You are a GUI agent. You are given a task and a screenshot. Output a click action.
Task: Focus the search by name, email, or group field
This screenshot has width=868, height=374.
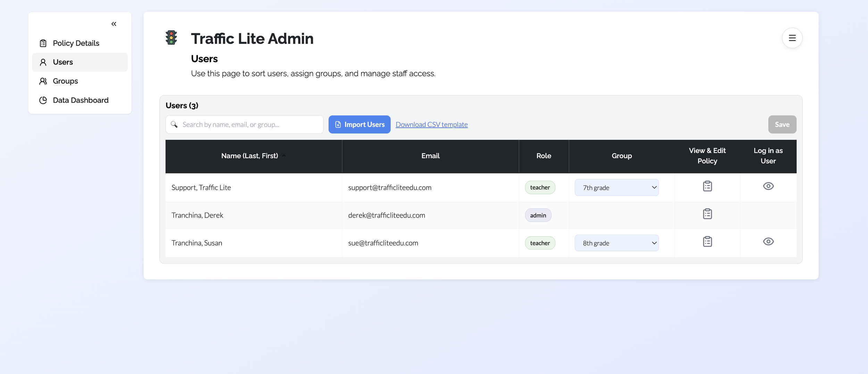pos(244,125)
